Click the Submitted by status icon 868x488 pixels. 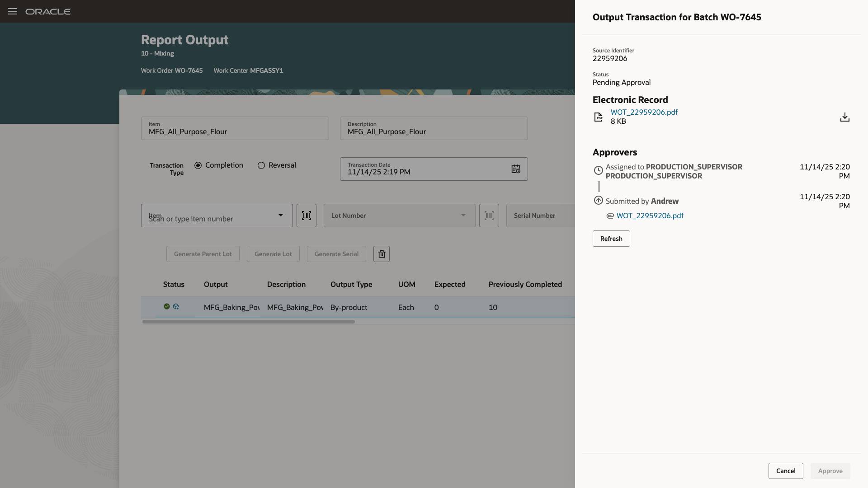click(x=598, y=200)
